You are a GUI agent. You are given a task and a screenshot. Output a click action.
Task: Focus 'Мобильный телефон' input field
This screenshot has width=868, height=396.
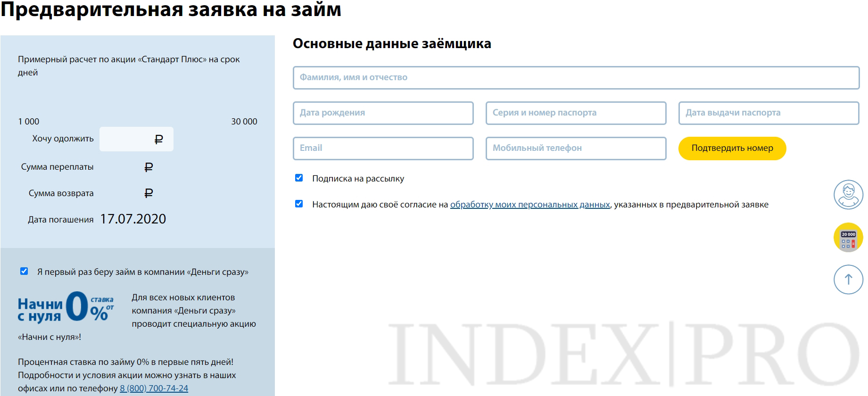point(576,148)
